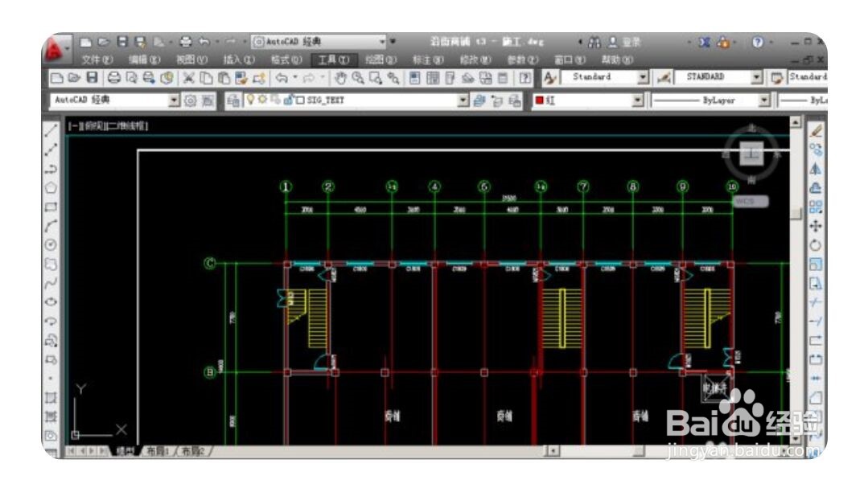Select the Mirror tool in modify toolbar
Screen dimensions: 868x480
816,169
